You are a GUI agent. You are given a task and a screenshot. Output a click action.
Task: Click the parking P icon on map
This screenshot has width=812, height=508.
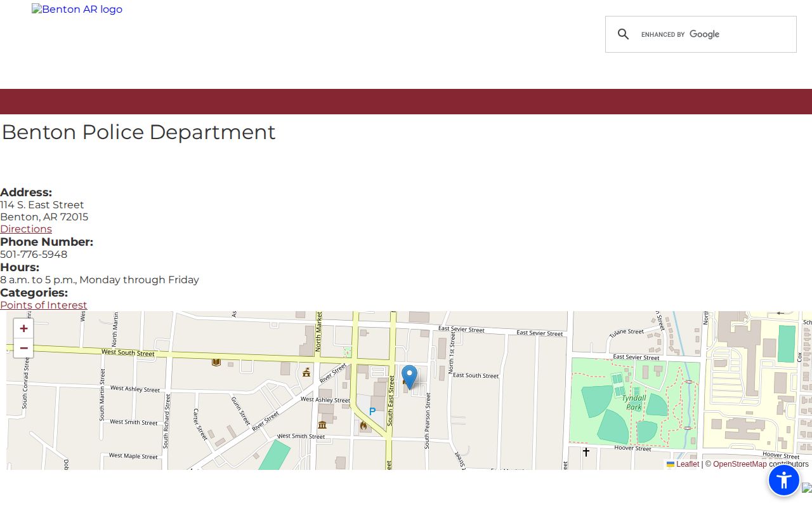click(372, 411)
